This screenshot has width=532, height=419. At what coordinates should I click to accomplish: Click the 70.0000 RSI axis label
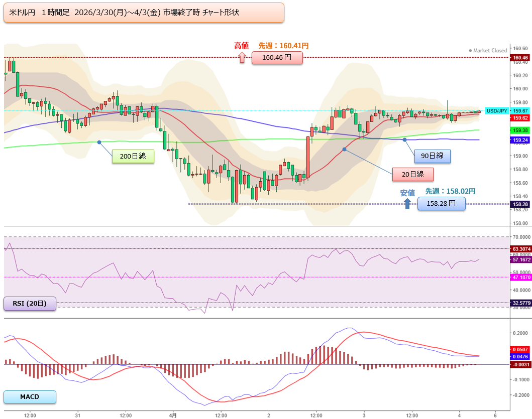[521, 237]
